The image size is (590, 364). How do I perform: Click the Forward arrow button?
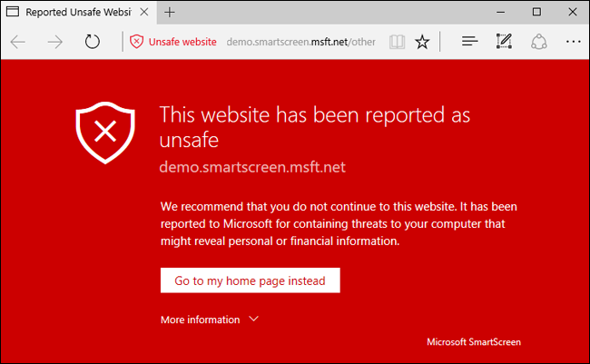(54, 42)
